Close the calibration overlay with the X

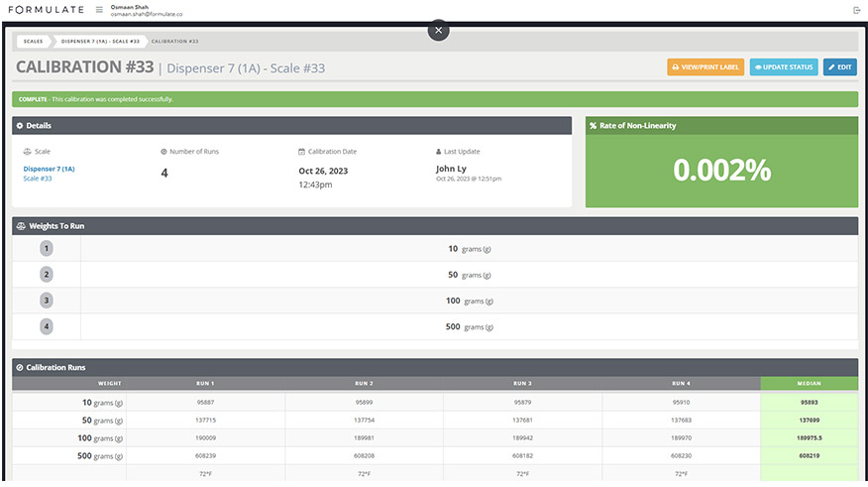click(x=439, y=31)
